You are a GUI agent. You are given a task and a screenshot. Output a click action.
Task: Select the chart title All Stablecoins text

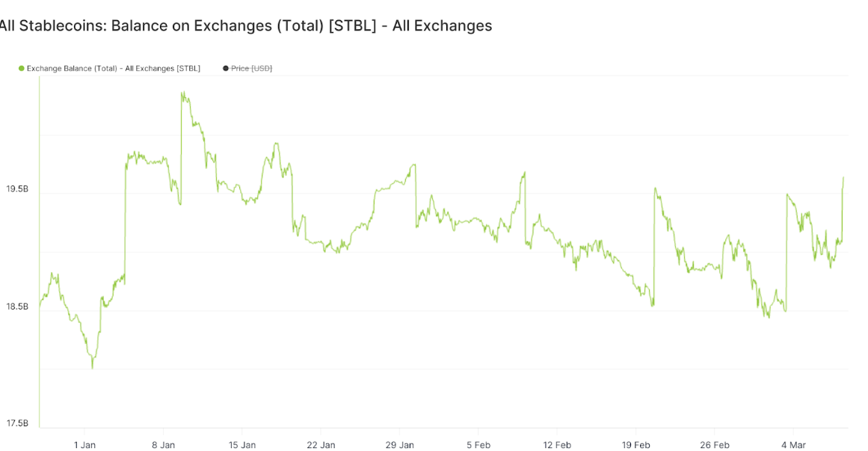[x=246, y=26]
